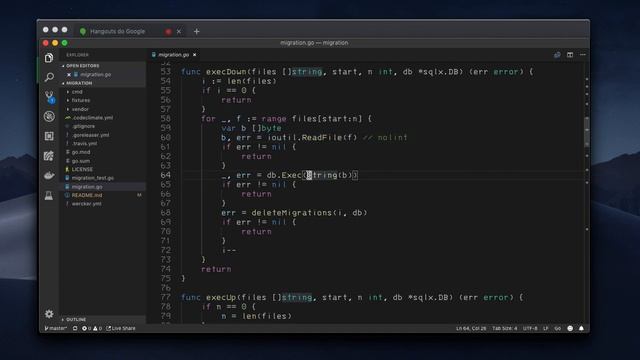This screenshot has height=360, width=640.
Task: Click the nolint comment on line 60
Action: pos(385,138)
